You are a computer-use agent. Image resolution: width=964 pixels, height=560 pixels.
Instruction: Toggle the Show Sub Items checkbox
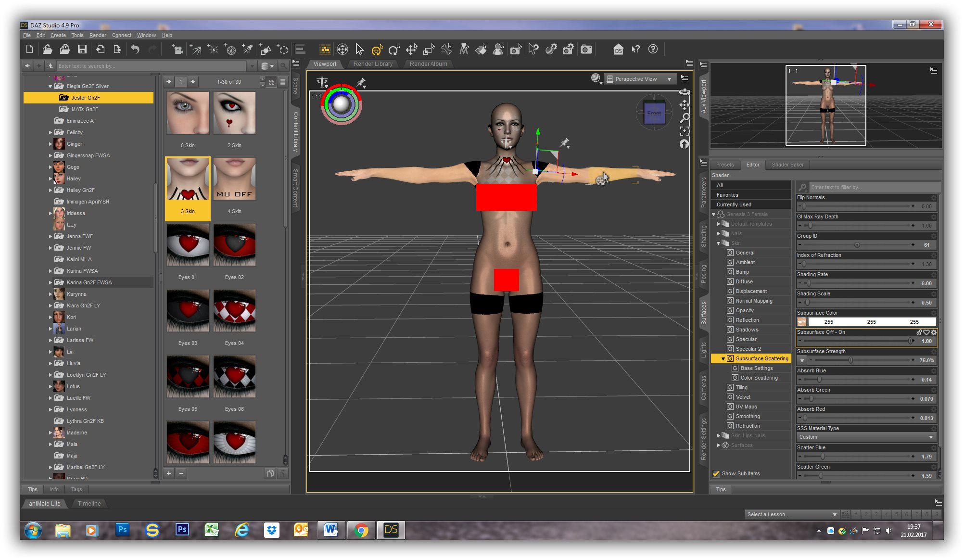pyautogui.click(x=716, y=473)
